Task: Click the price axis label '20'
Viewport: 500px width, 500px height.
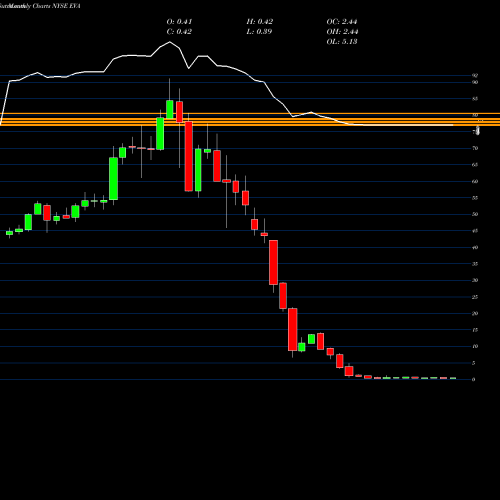Action: (475, 313)
